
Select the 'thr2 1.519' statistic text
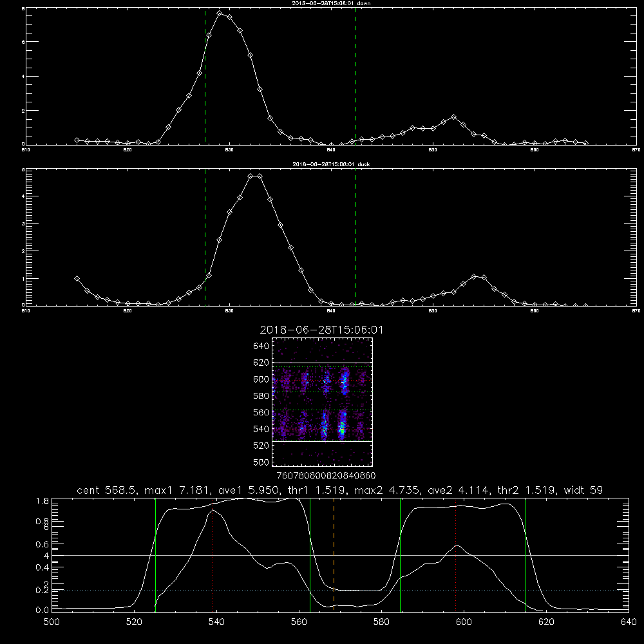528,490
